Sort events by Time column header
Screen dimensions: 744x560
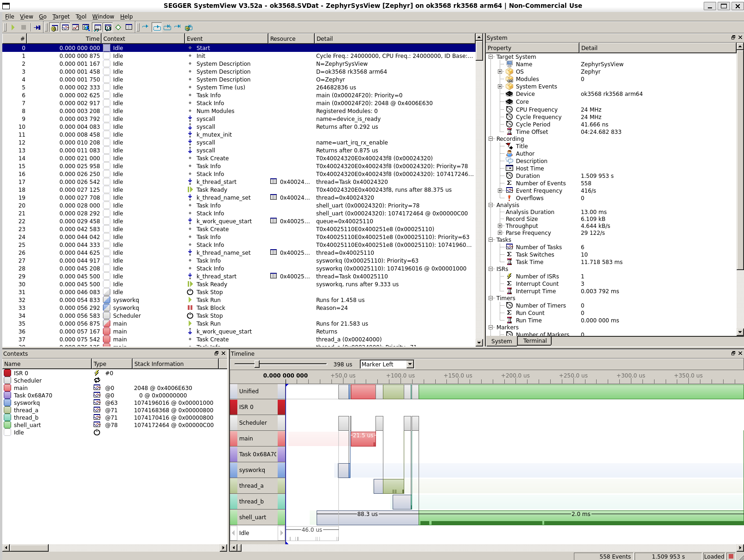(64, 39)
